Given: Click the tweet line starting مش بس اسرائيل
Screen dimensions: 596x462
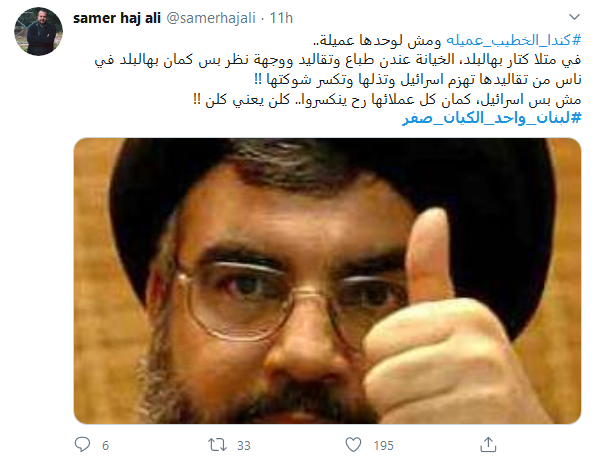Looking at the screenshot, I should coord(387,99).
